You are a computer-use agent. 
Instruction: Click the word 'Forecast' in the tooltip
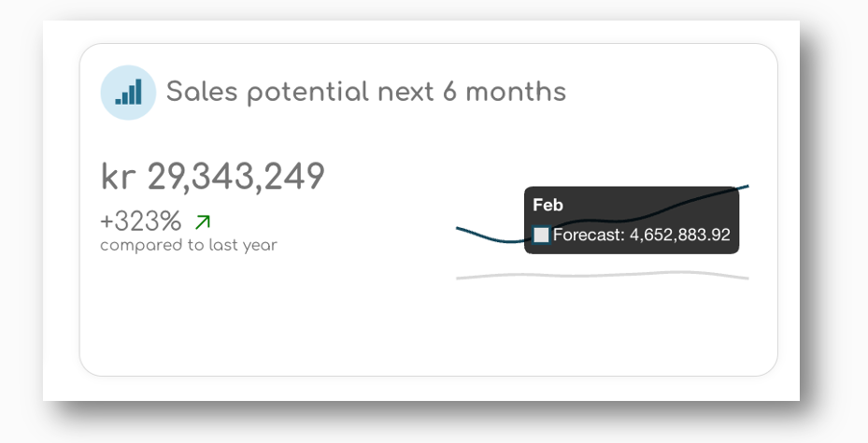(x=589, y=235)
